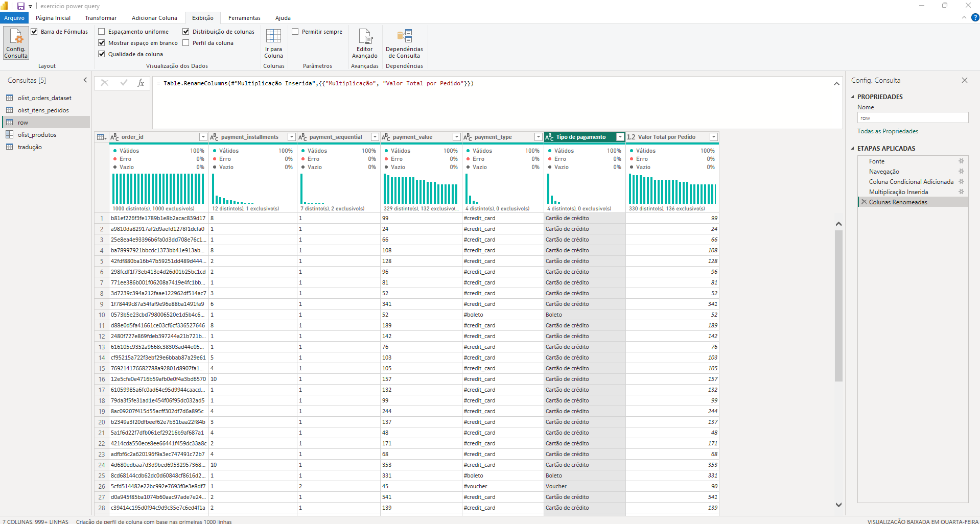Click order_id column data type icon
The image size is (980, 524).
click(115, 137)
